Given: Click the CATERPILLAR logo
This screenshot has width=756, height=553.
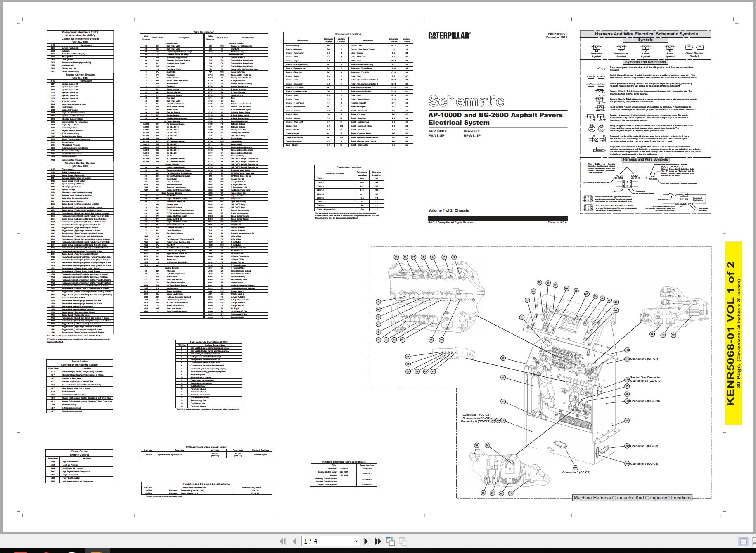Looking at the screenshot, I should point(449,35).
